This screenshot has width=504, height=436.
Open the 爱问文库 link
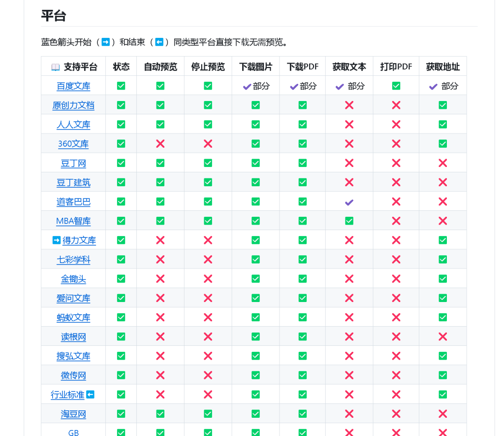73,298
